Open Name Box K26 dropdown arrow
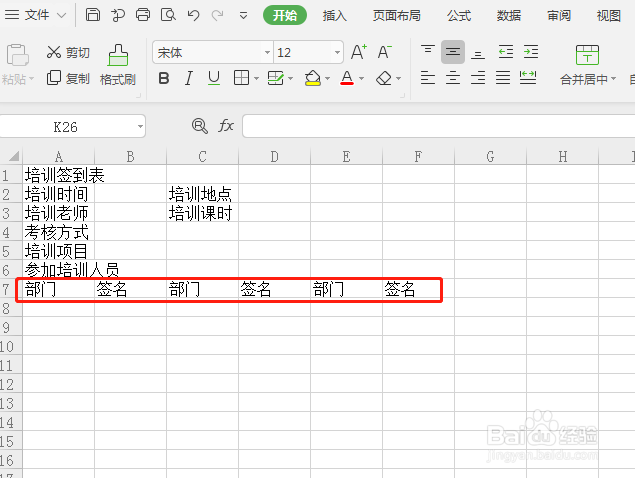635x478 pixels. point(140,126)
